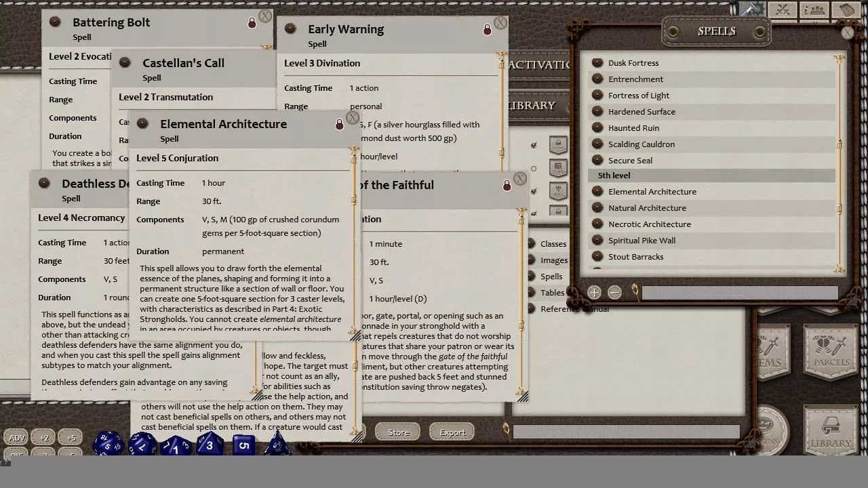
Task: Select the 'Spiritual Pike Wall' spell name text
Action: [x=642, y=241]
